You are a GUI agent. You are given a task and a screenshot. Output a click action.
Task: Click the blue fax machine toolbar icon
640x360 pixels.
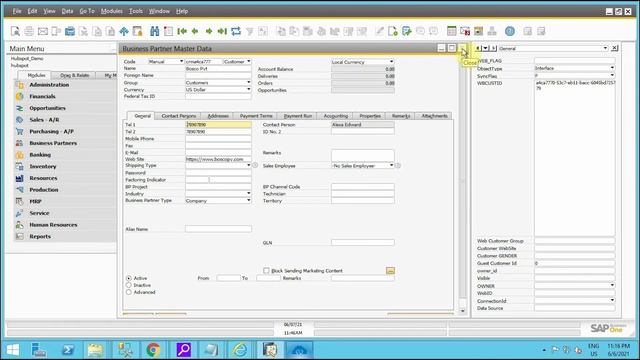(x=70, y=31)
